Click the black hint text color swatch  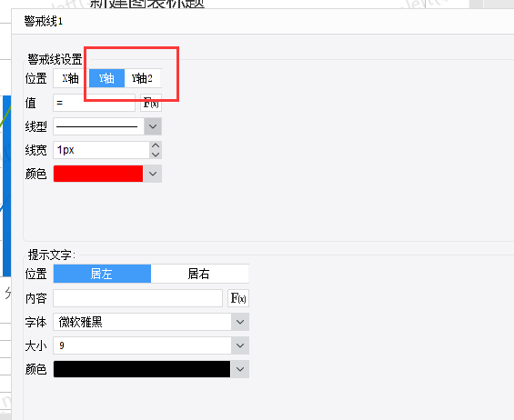click(142, 369)
